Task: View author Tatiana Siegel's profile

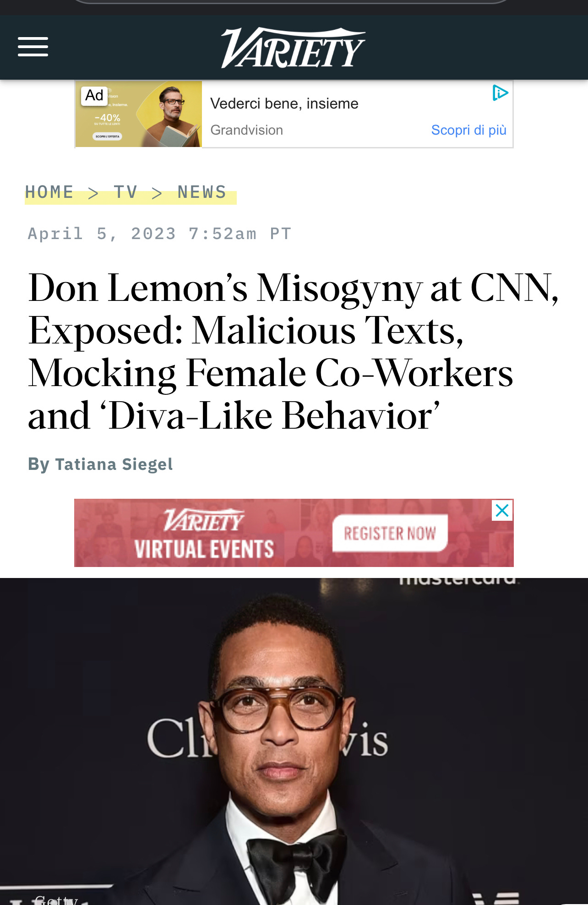Action: tap(114, 464)
